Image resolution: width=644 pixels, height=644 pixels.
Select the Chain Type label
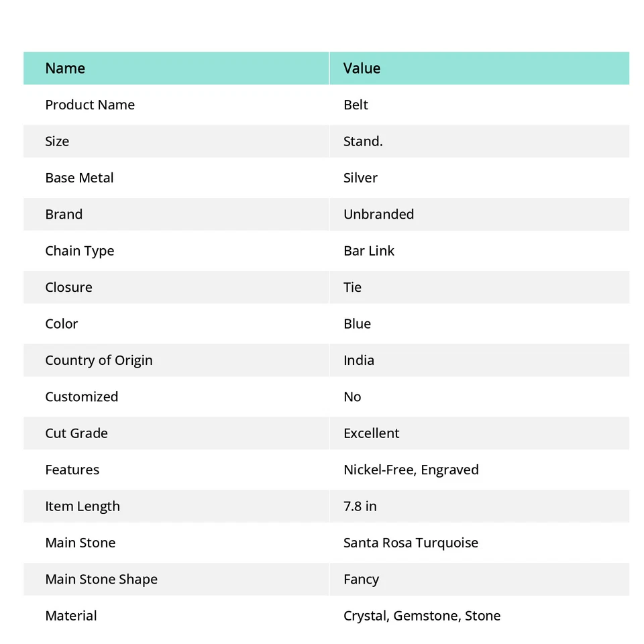[x=79, y=251]
